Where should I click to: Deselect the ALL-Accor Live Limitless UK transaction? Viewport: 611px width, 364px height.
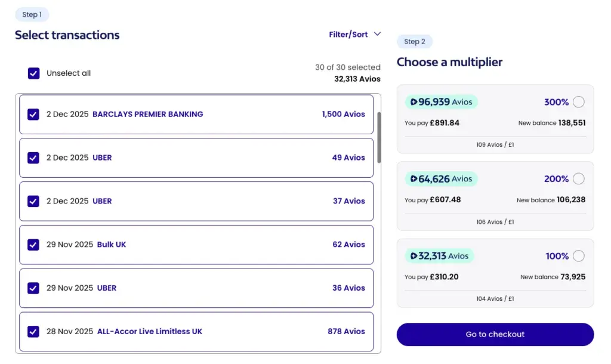[x=34, y=332]
